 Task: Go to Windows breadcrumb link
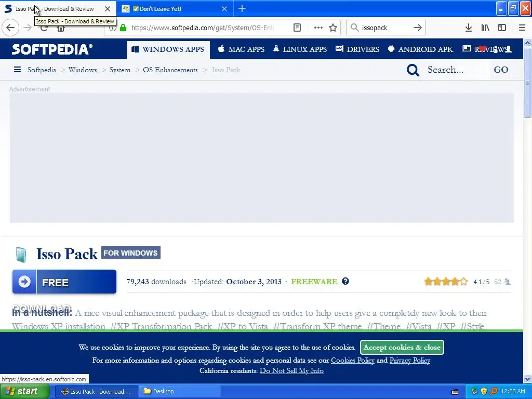[83, 70]
